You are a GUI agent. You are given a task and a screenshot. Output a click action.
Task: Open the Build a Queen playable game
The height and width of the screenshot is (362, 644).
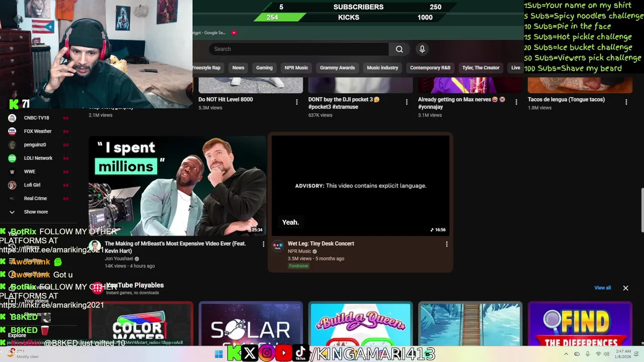(x=360, y=324)
